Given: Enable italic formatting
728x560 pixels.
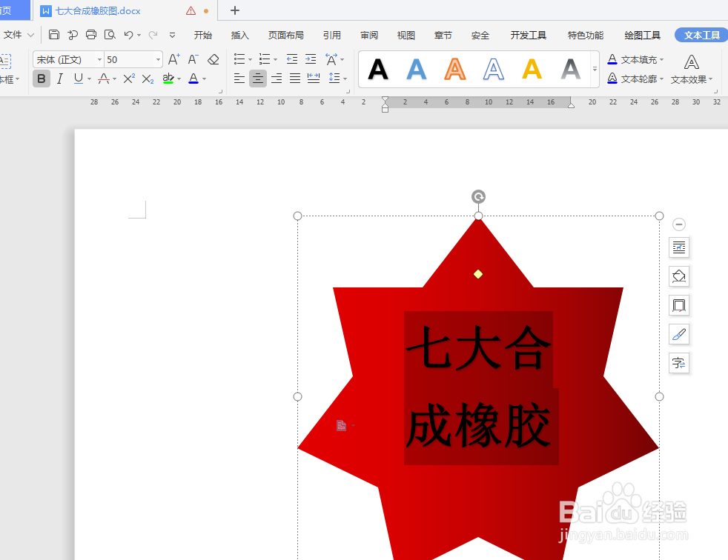Looking at the screenshot, I should click(x=59, y=78).
